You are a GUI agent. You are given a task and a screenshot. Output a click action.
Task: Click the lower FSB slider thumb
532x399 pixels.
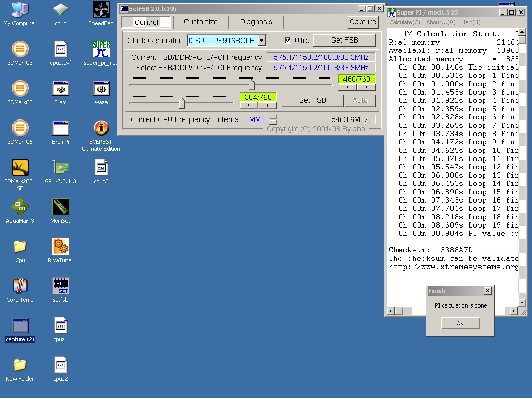click(x=182, y=103)
